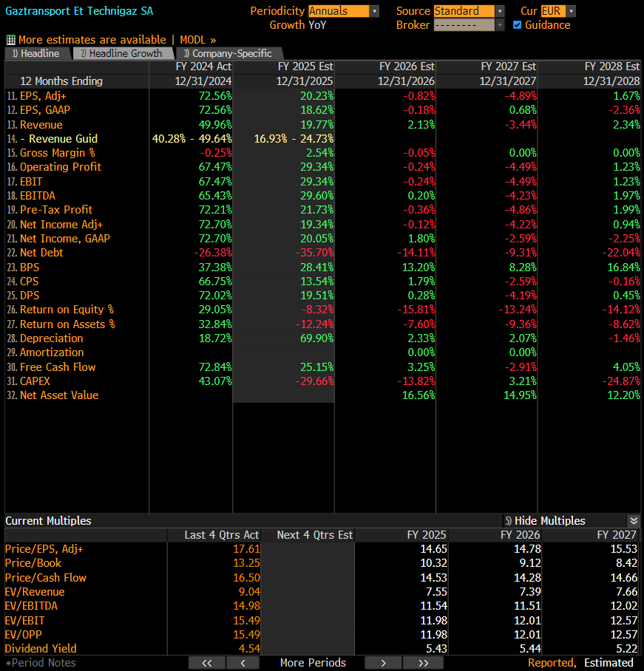Select the EBIT growth row label

click(x=31, y=182)
